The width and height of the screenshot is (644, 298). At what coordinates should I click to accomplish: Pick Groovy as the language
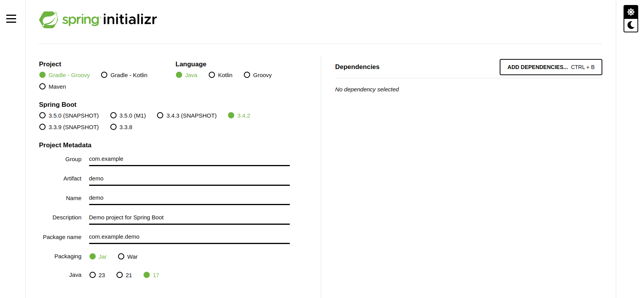click(258, 75)
